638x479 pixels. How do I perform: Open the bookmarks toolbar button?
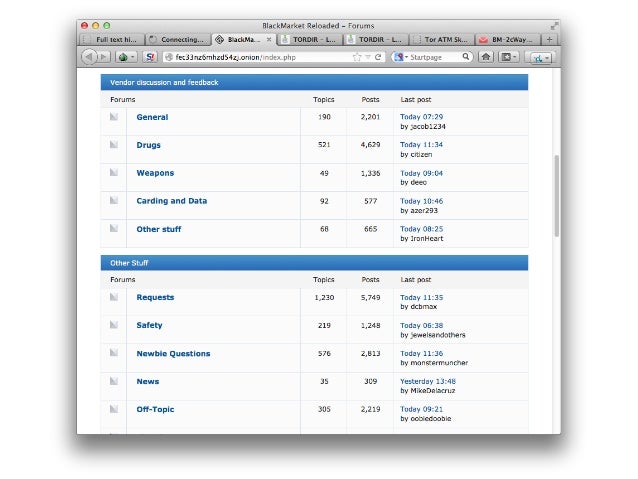[x=508, y=57]
